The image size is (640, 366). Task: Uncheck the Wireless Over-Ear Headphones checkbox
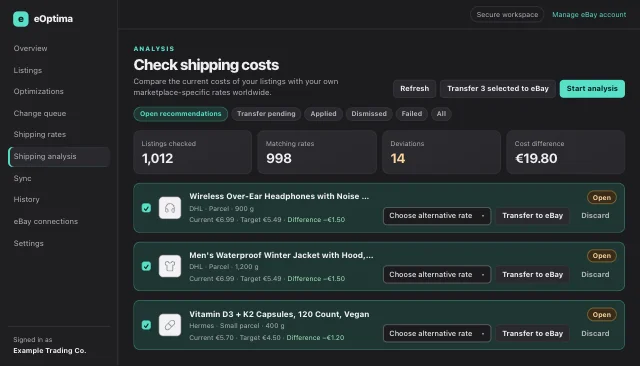click(x=146, y=208)
